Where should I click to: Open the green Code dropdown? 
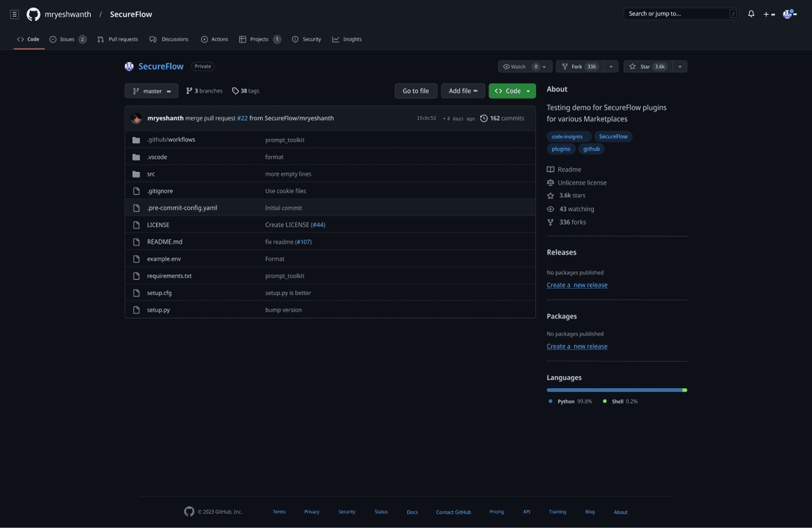512,91
